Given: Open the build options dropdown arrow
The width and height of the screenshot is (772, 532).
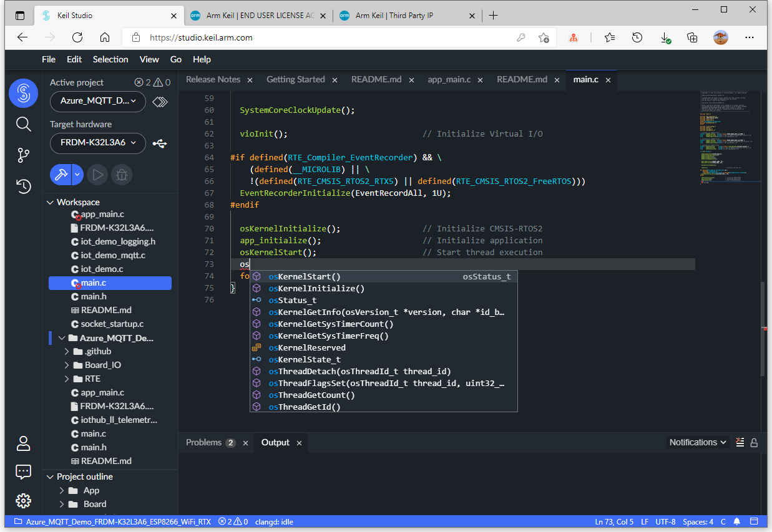Looking at the screenshot, I should pyautogui.click(x=77, y=175).
